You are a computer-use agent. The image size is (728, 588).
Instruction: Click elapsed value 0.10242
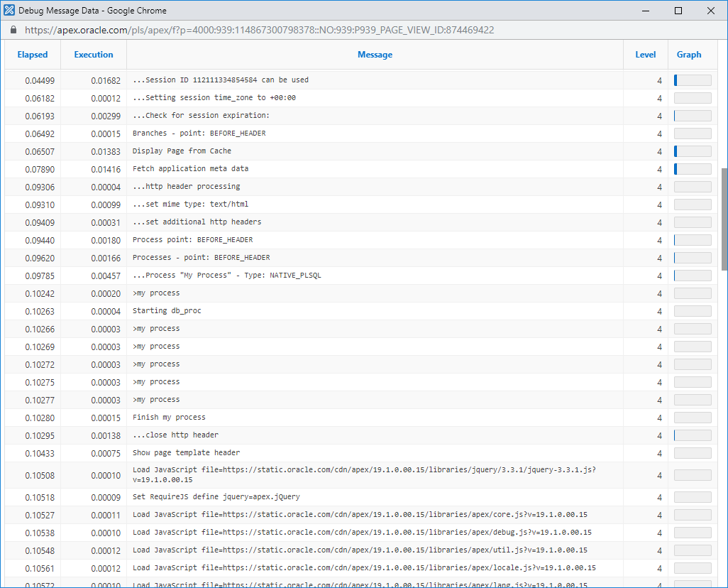pyautogui.click(x=40, y=294)
